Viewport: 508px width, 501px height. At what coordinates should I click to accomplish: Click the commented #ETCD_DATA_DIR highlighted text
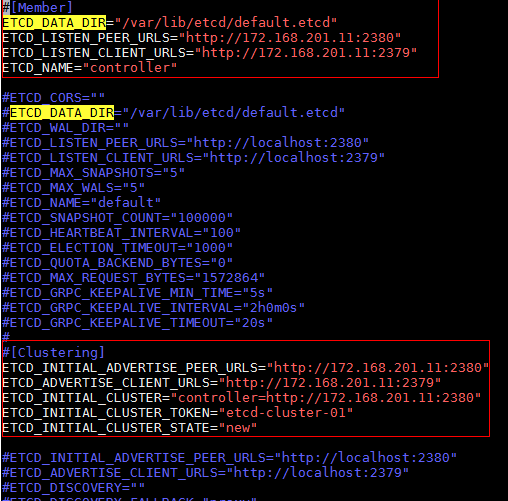(x=62, y=113)
